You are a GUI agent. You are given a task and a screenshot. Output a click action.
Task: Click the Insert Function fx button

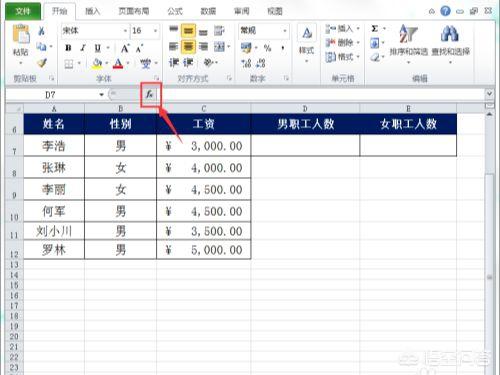(x=150, y=95)
